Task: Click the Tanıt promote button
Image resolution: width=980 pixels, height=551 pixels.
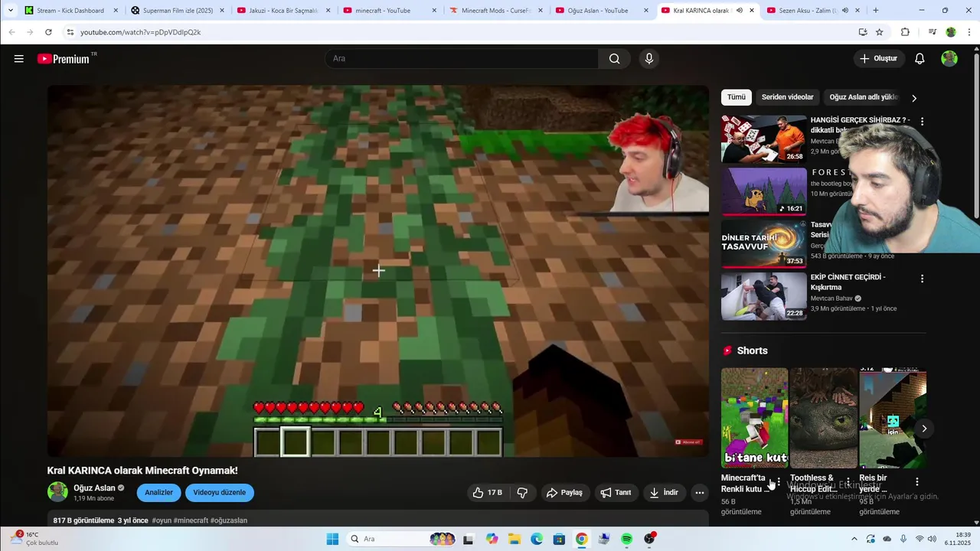Action: click(616, 493)
